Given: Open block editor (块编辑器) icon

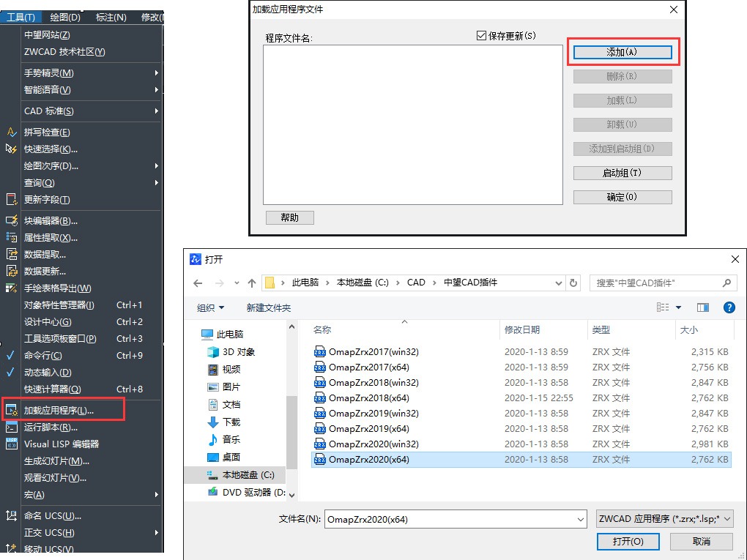Looking at the screenshot, I should click(x=11, y=221).
